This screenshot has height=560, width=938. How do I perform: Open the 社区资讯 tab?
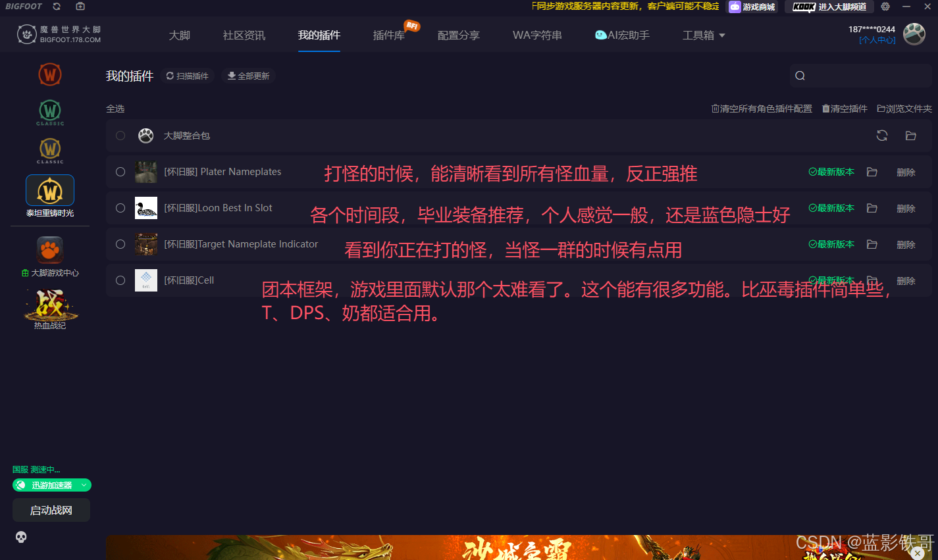[x=244, y=36]
